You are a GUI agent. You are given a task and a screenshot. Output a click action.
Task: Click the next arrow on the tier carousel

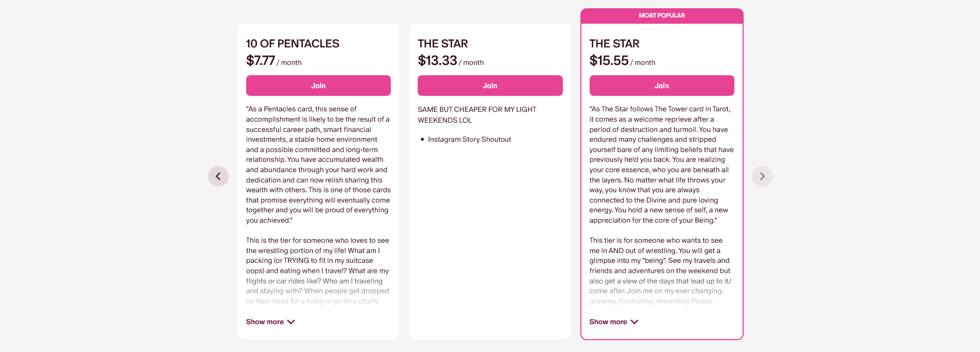pyautogui.click(x=762, y=176)
